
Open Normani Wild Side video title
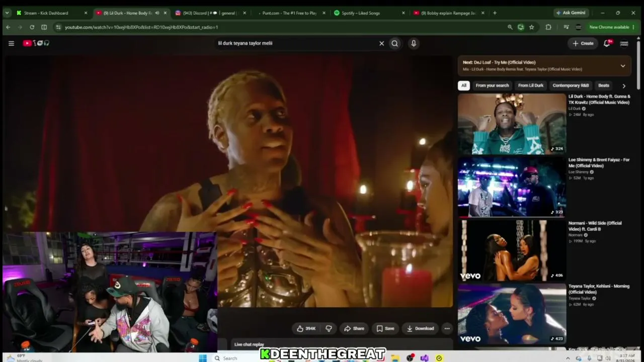(595, 226)
